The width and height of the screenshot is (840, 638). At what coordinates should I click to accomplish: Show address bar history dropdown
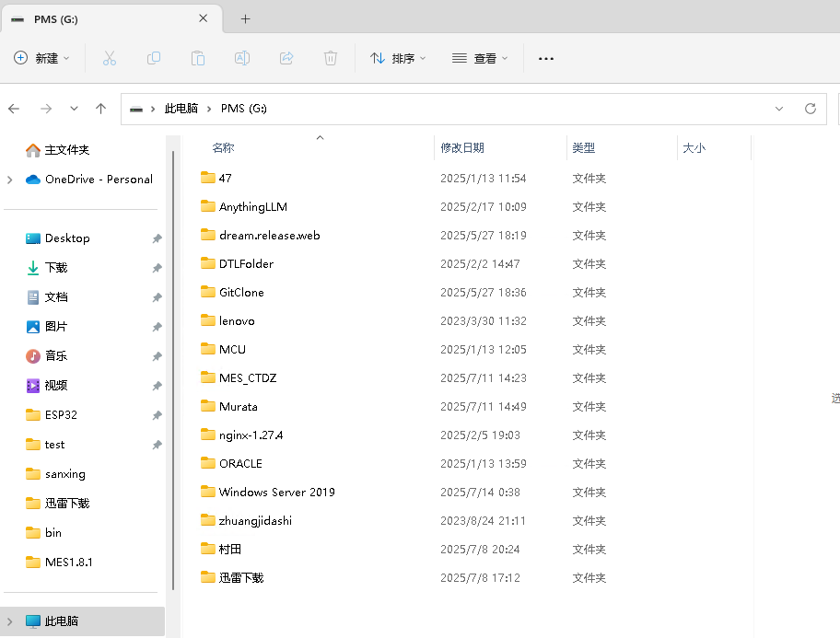779,109
